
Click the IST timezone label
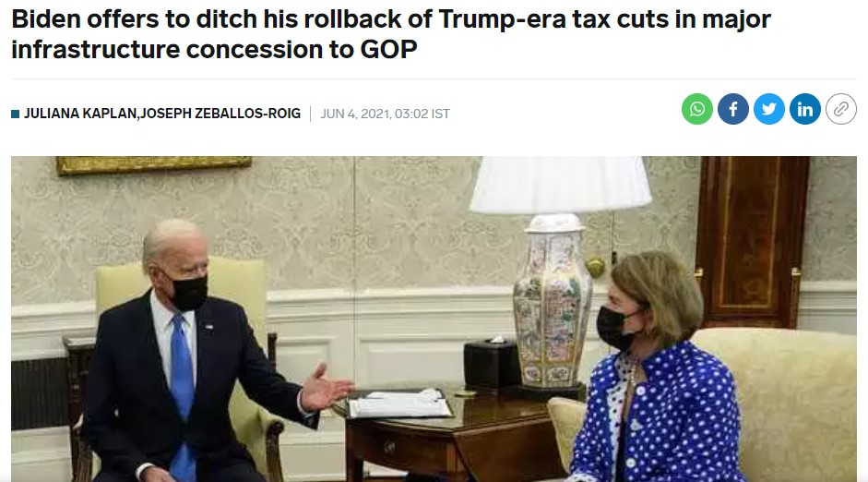(x=441, y=114)
